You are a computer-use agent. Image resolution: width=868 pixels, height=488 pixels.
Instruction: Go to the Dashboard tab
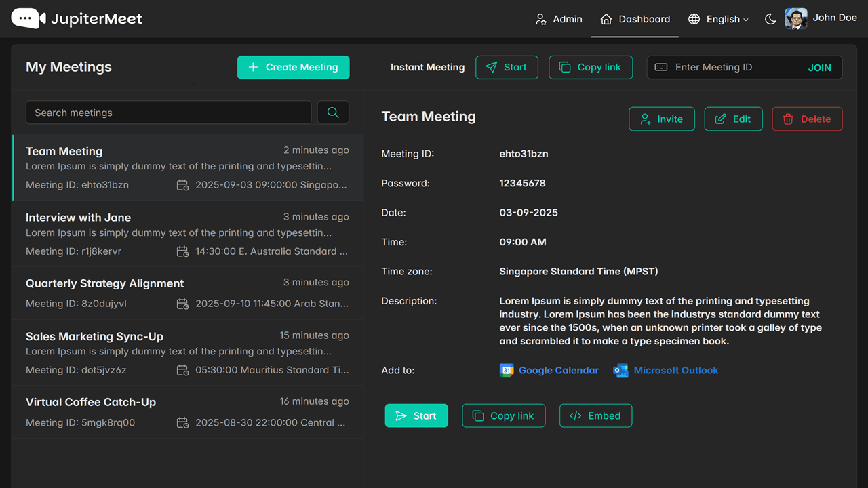click(635, 19)
